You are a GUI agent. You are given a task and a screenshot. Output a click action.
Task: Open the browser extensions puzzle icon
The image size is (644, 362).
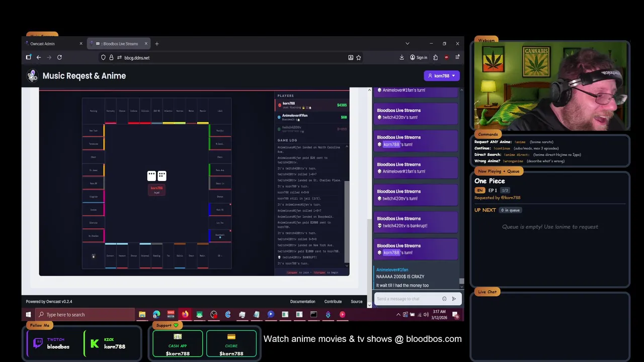436,57
